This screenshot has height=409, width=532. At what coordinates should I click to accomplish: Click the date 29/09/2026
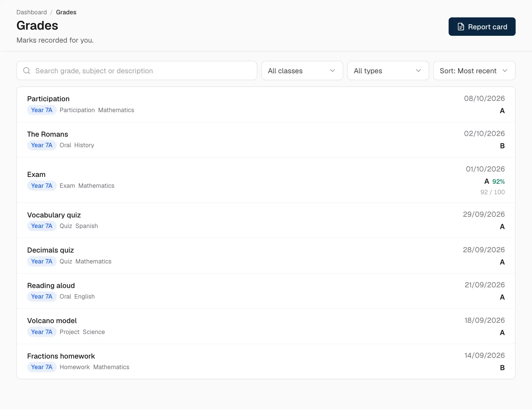coord(484,214)
